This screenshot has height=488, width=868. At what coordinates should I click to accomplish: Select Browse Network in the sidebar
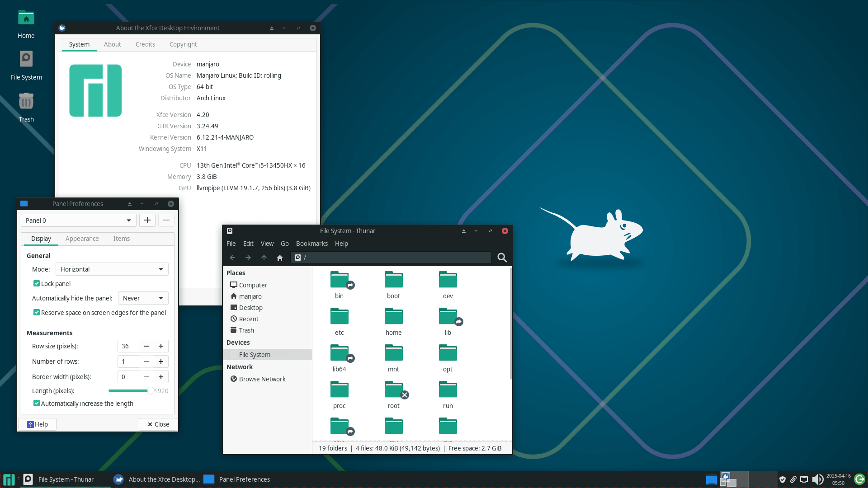coord(262,379)
